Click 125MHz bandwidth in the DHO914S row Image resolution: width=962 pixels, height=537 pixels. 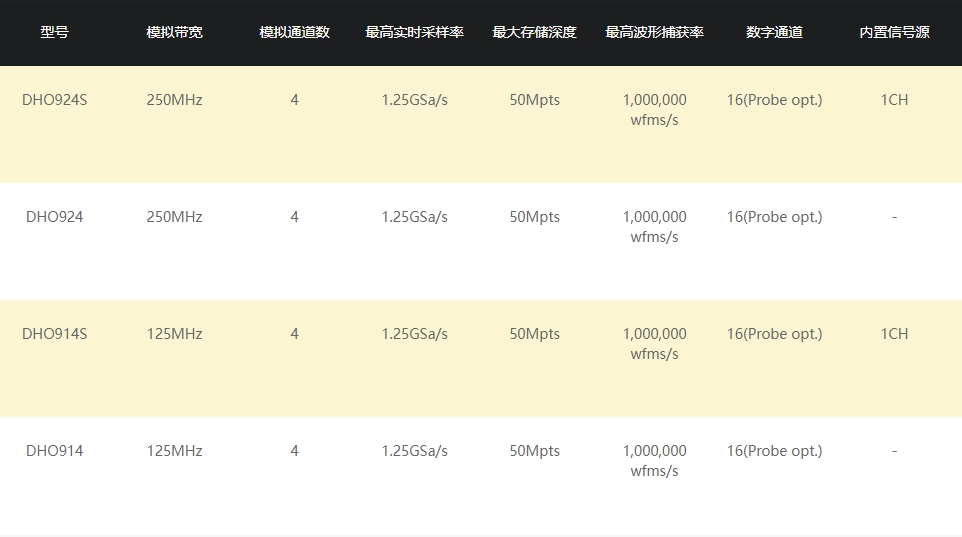tap(174, 334)
